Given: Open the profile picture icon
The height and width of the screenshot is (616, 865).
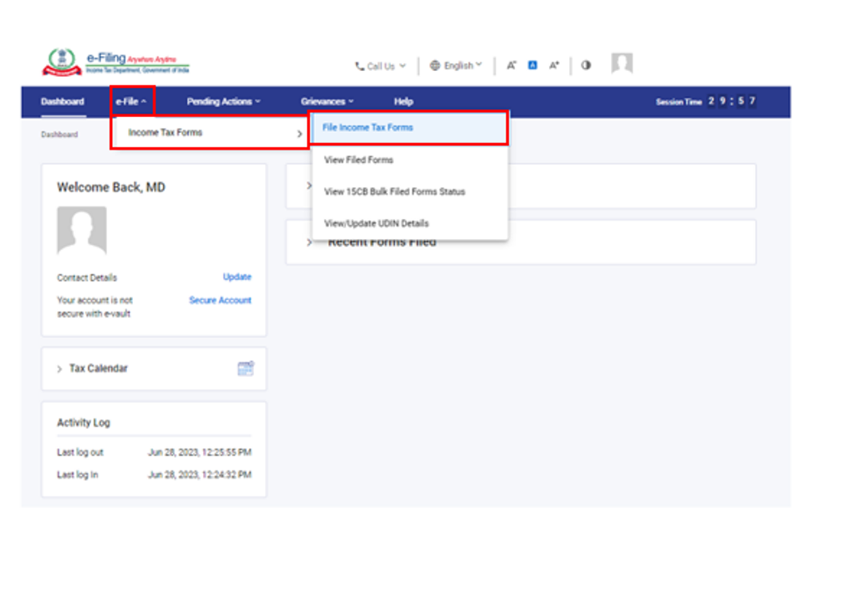Looking at the screenshot, I should (621, 61).
